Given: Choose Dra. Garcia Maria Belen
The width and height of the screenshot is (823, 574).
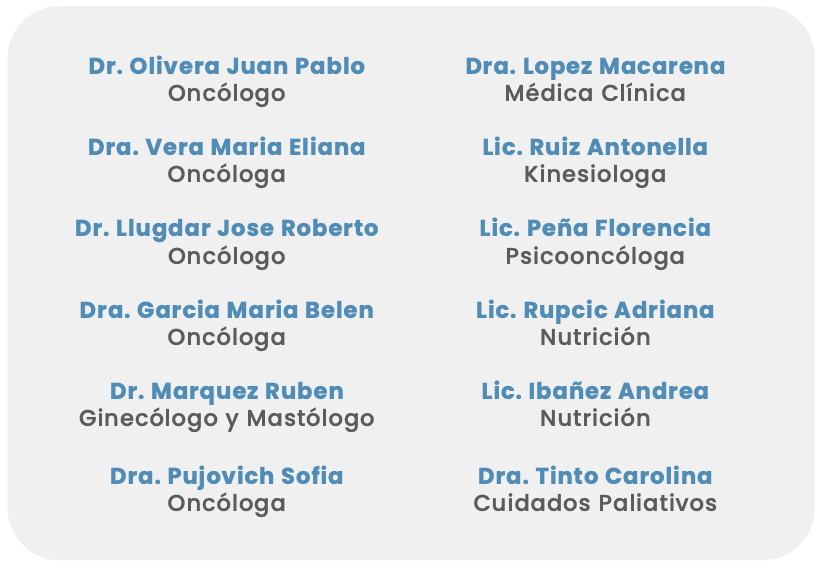Looking at the screenshot, I should pyautogui.click(x=226, y=310).
